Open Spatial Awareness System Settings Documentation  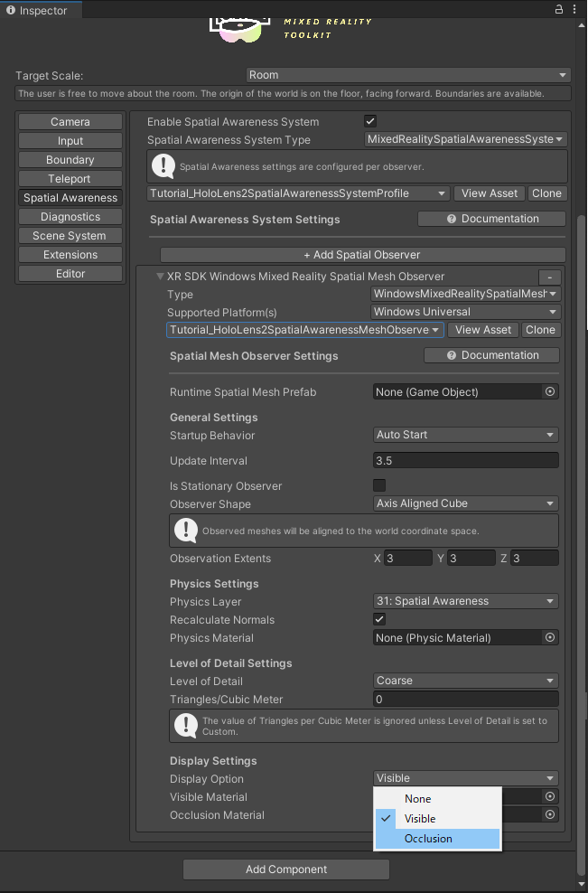[x=491, y=219]
